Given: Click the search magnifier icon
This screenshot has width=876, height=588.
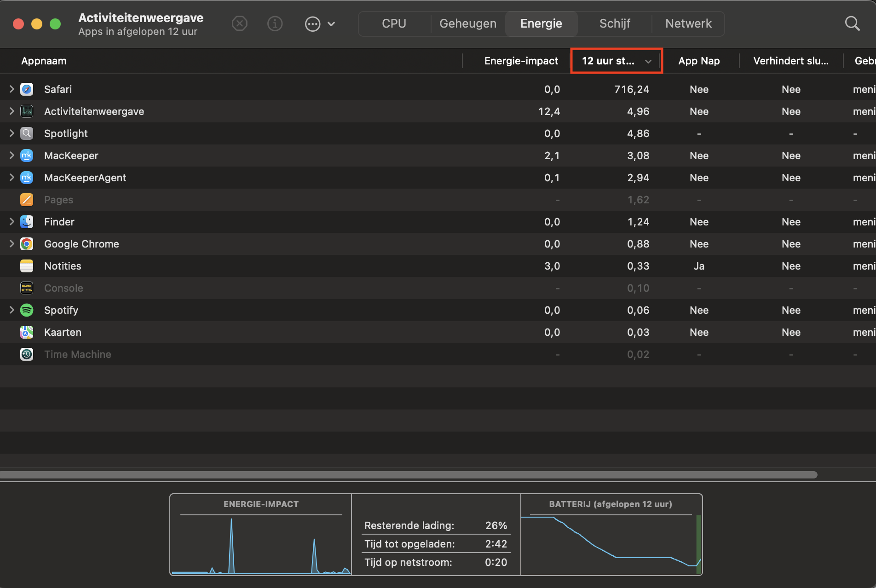Looking at the screenshot, I should 852,23.
